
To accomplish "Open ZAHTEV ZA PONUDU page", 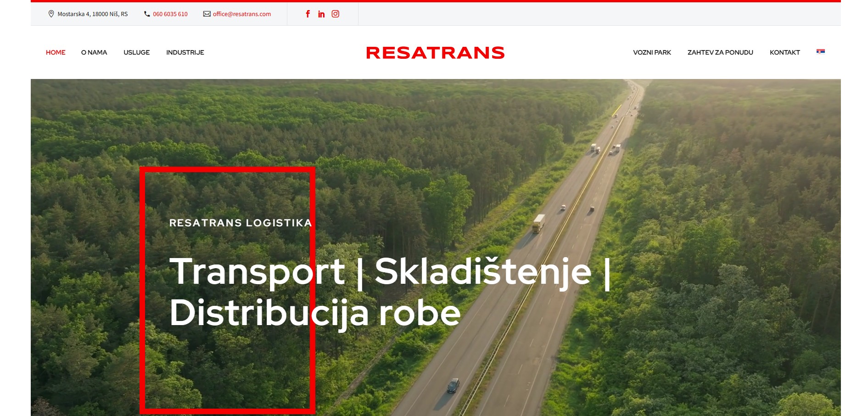I will pyautogui.click(x=720, y=52).
